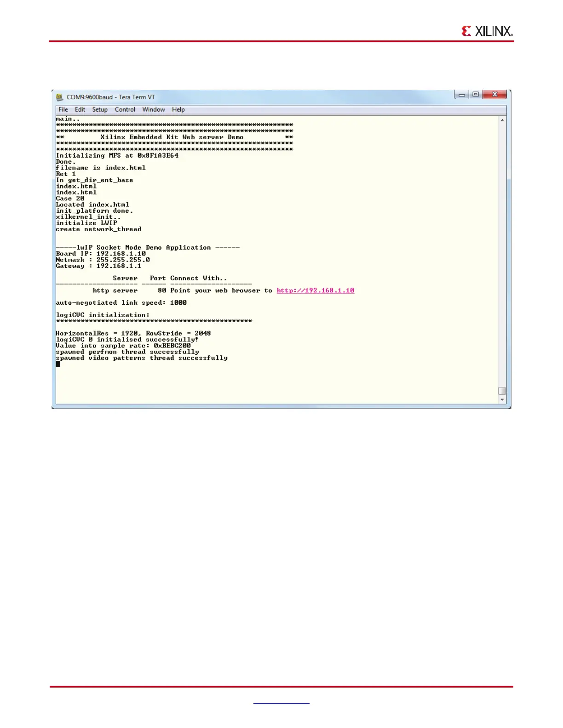Click the 'lwIP Socket Mode Demo Application' heading
The width and height of the screenshot is (563, 728).
[x=144, y=248]
